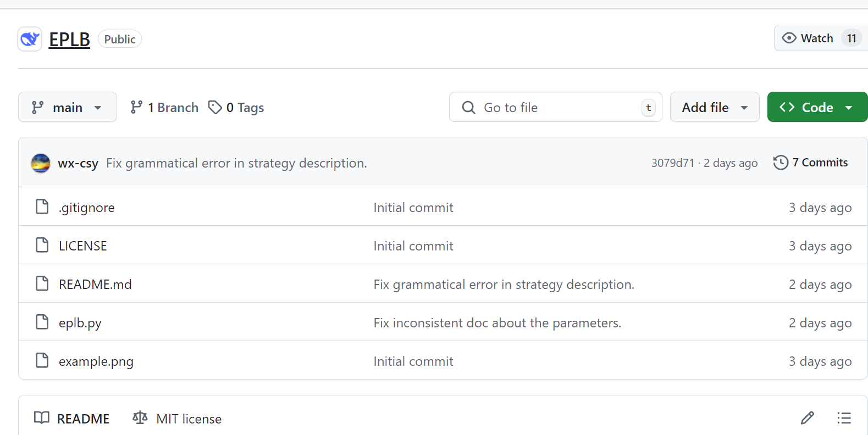Open the eplb.py commit about inconsistent doc
Image resolution: width=868 pixels, height=435 pixels.
tap(497, 323)
